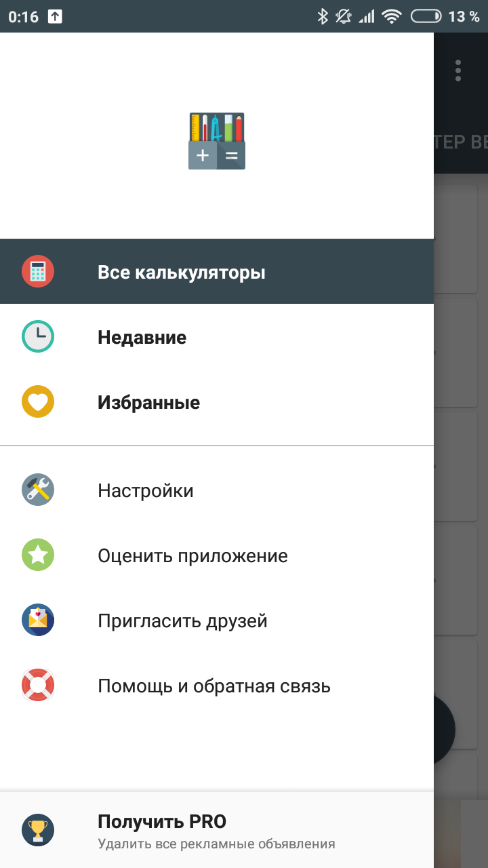The image size is (488, 868).
Task: Choose Оценить приложение
Action: click(217, 555)
